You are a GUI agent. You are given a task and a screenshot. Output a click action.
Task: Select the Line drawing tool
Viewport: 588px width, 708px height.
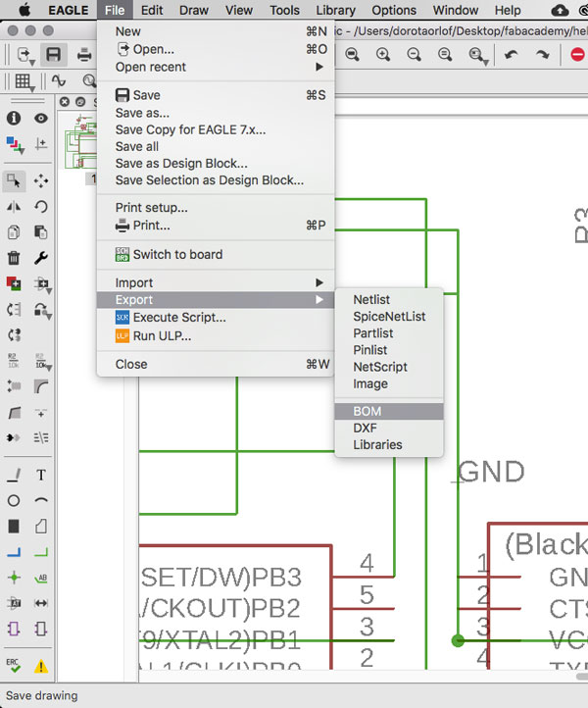(x=14, y=475)
